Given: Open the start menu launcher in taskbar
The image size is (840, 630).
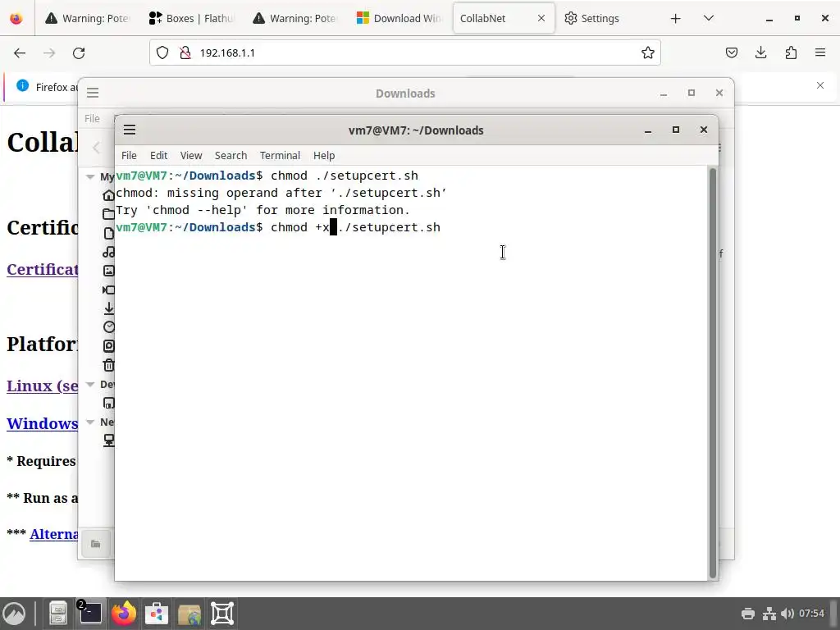Looking at the screenshot, I should [x=15, y=614].
